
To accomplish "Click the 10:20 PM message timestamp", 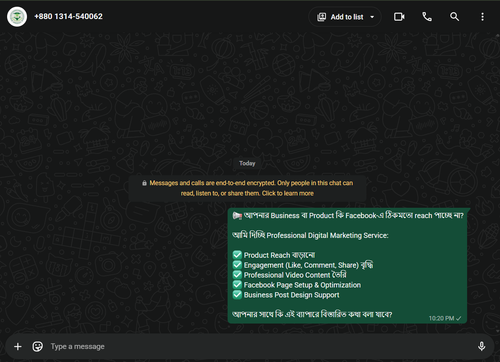I will coord(441,318).
